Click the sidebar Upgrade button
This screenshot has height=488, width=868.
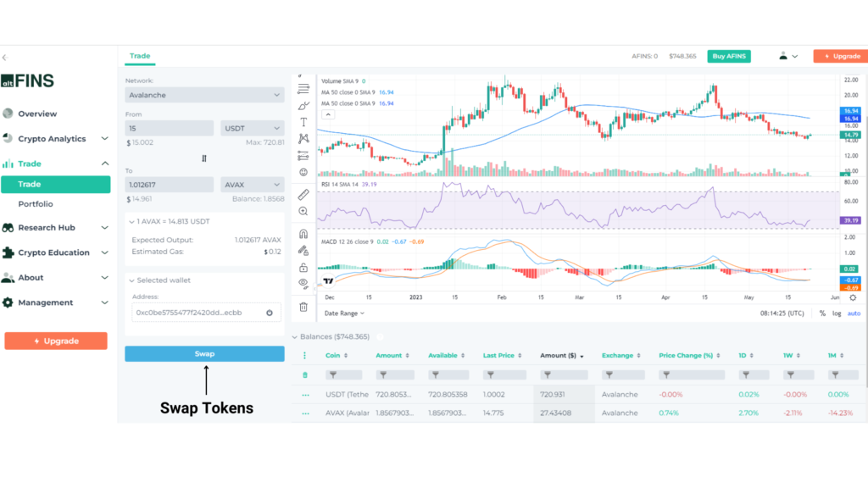56,341
